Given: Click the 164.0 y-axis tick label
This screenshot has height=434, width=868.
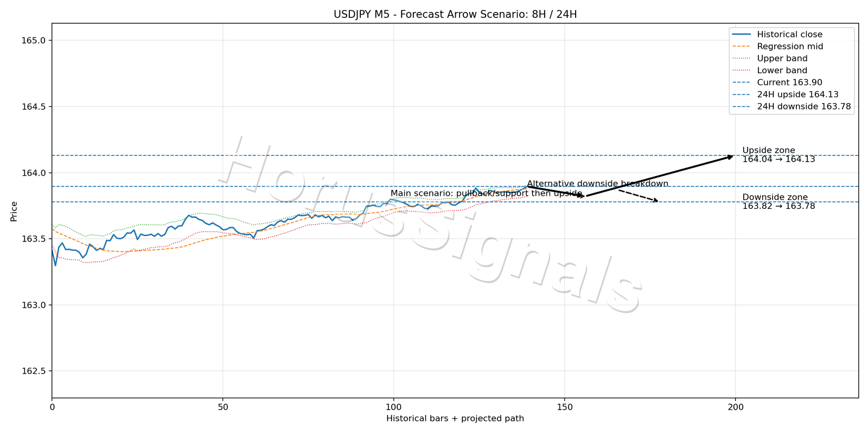Looking at the screenshot, I should pos(35,173).
